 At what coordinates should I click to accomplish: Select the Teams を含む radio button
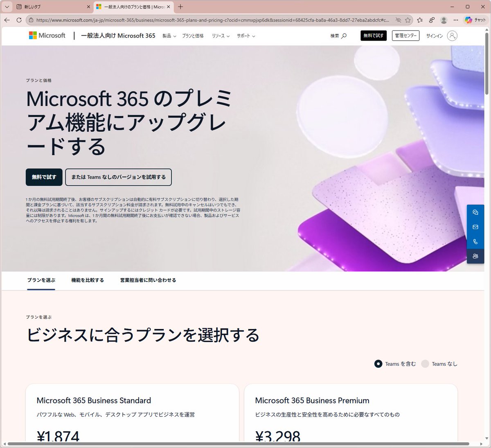378,364
